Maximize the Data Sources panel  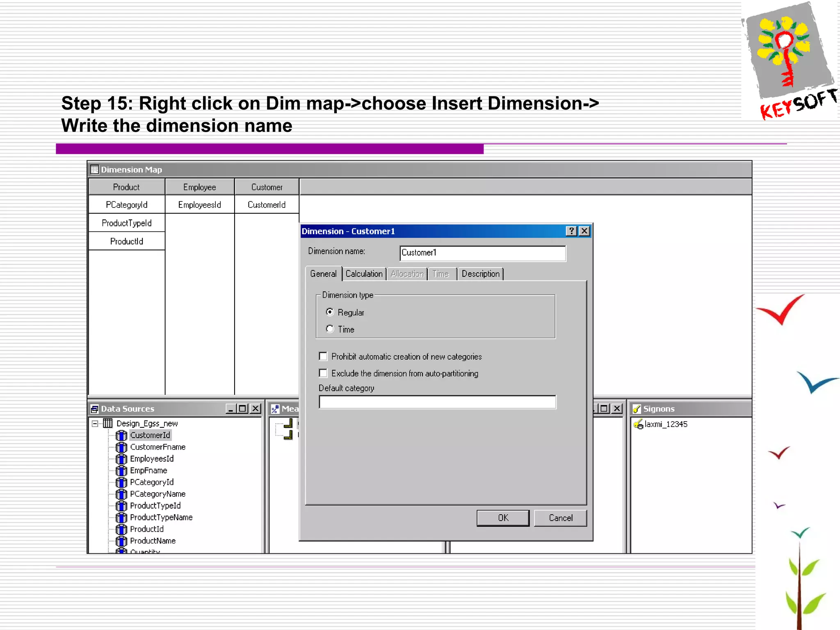(x=242, y=409)
